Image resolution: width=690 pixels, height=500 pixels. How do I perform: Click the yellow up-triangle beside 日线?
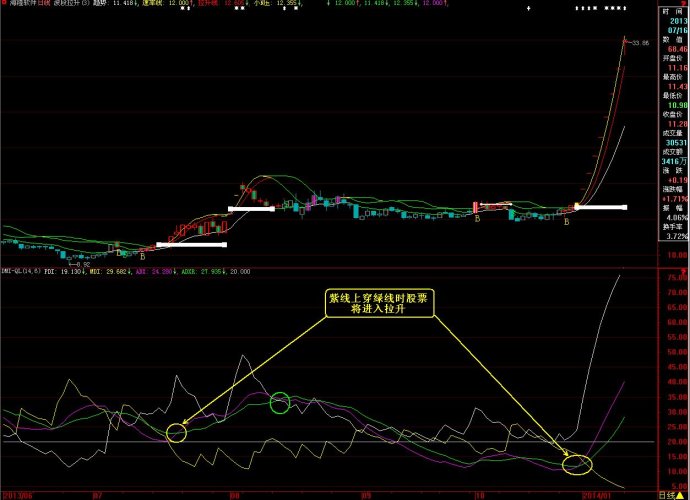680,496
